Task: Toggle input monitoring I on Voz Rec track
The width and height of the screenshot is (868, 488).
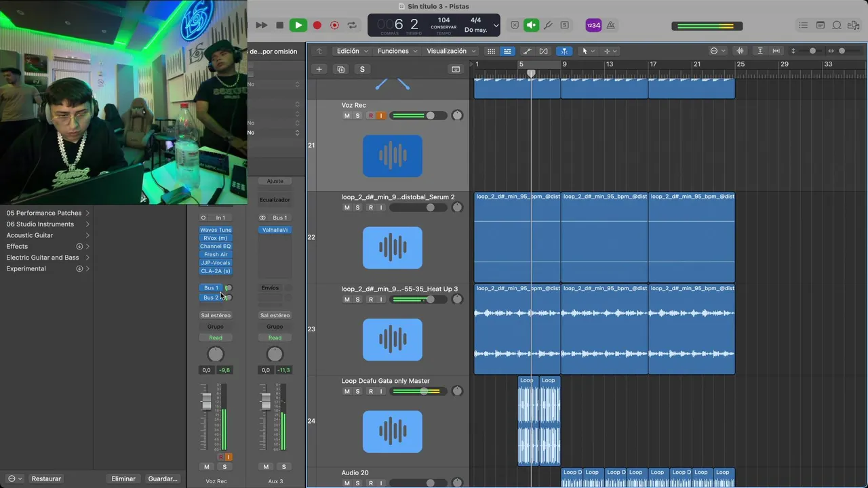Action: 380,116
